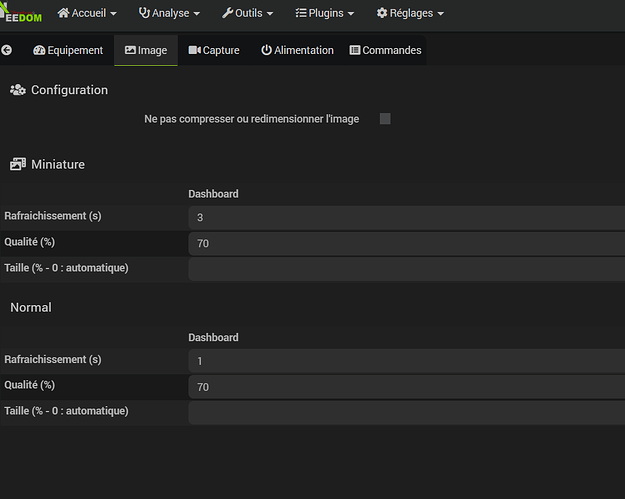Click the Normal Dashboard column header
625x499 pixels.
point(213,338)
